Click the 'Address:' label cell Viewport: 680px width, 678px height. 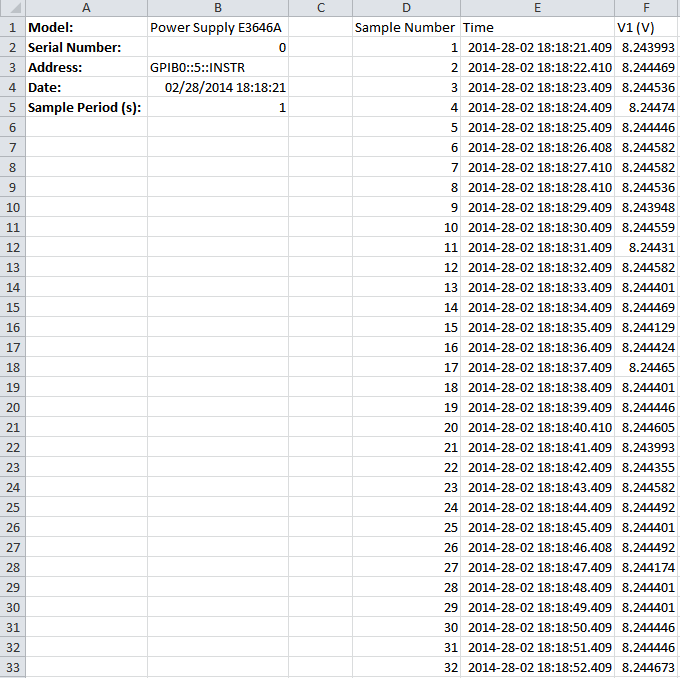pyautogui.click(x=86, y=67)
